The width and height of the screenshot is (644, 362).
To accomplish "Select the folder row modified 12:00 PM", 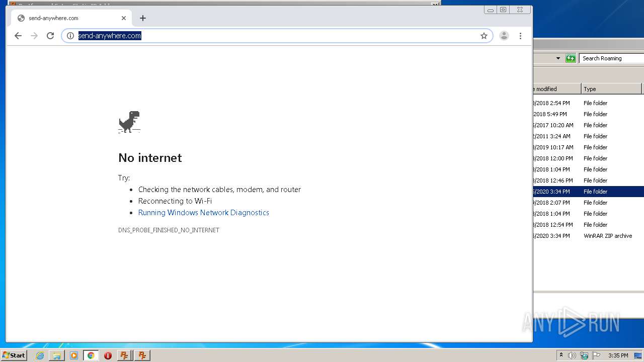I will 589,158.
